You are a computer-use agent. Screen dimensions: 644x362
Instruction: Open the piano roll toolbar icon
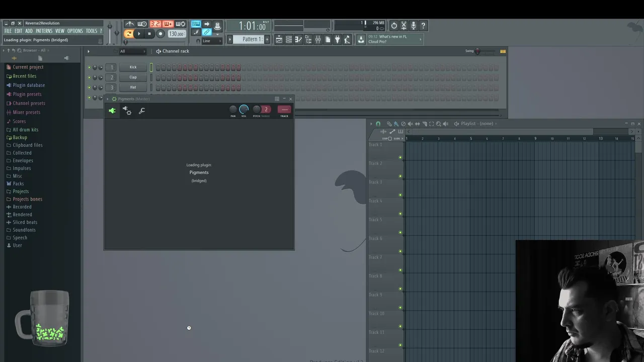pos(298,39)
